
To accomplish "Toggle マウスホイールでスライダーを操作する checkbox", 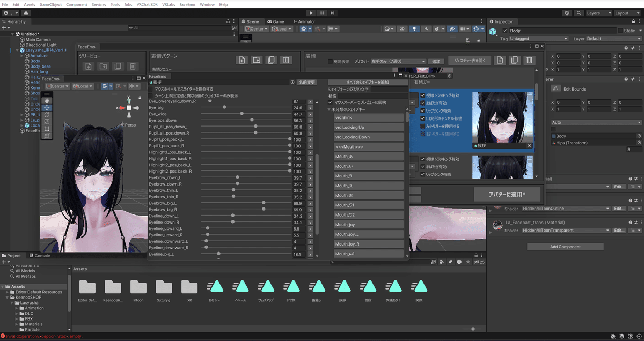I will pos(151,89).
